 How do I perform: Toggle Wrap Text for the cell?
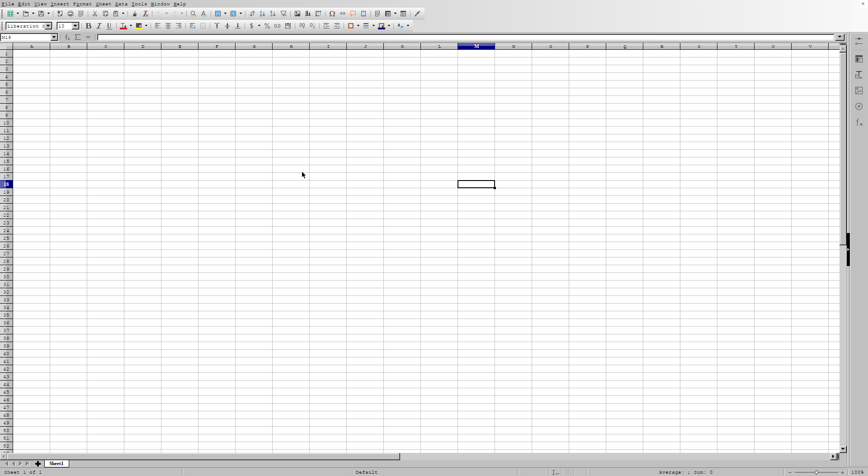(193, 26)
